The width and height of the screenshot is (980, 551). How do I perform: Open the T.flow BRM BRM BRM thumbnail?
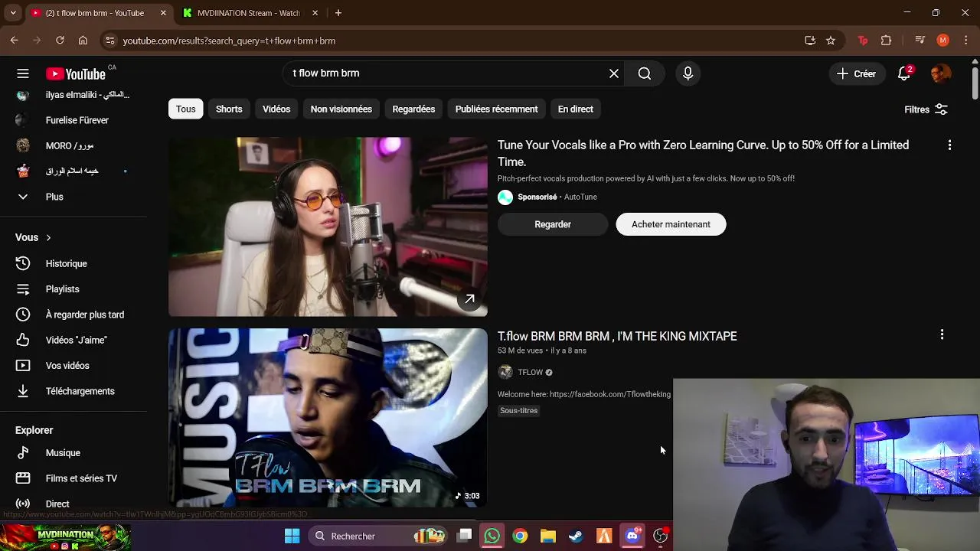[x=328, y=418]
